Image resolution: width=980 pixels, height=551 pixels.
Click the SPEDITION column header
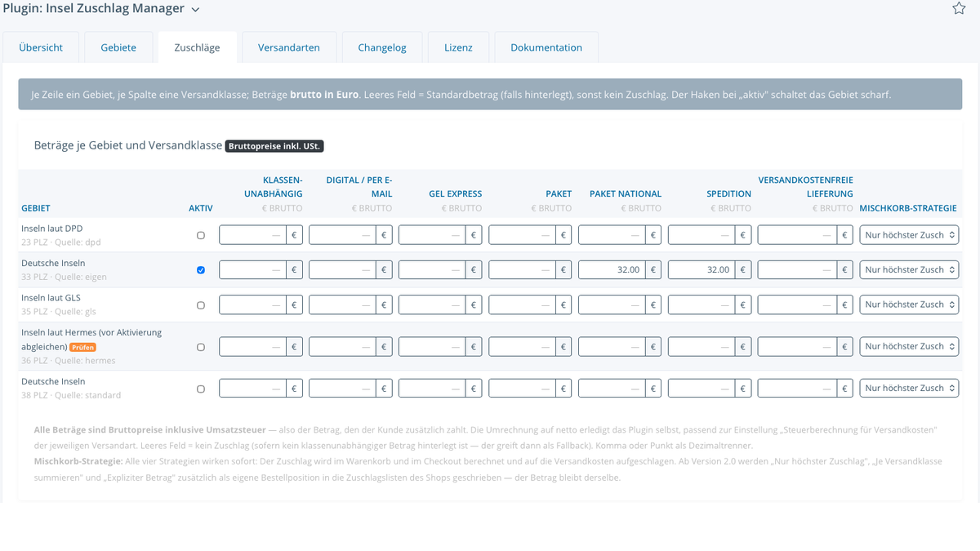[729, 193]
